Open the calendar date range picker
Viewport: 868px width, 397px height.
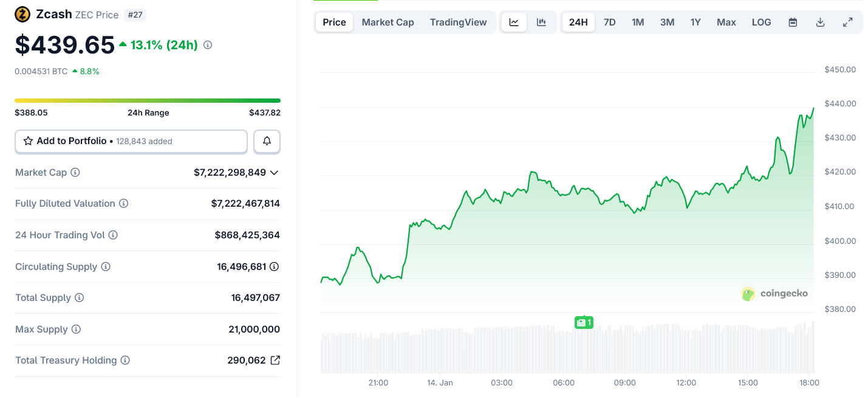coord(793,22)
